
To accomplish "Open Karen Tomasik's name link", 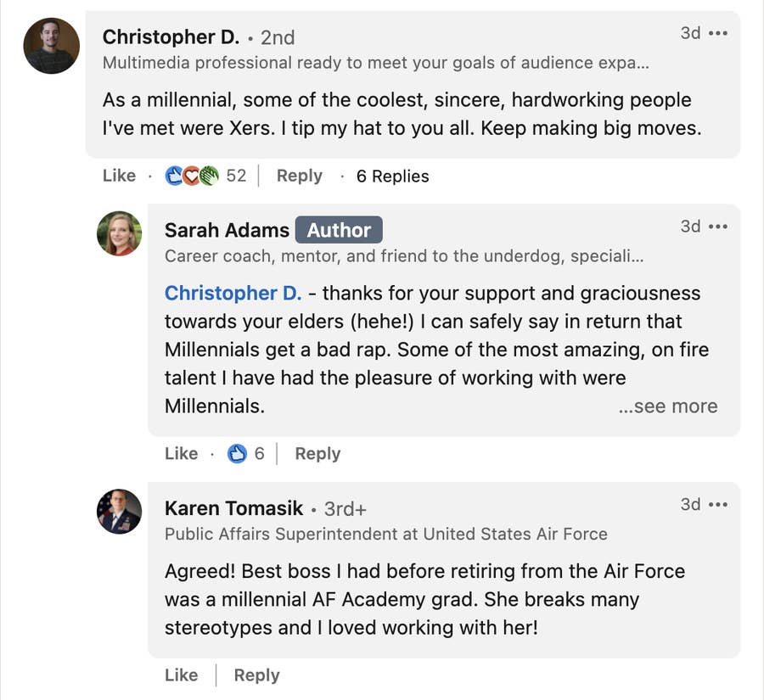I will (x=233, y=508).
